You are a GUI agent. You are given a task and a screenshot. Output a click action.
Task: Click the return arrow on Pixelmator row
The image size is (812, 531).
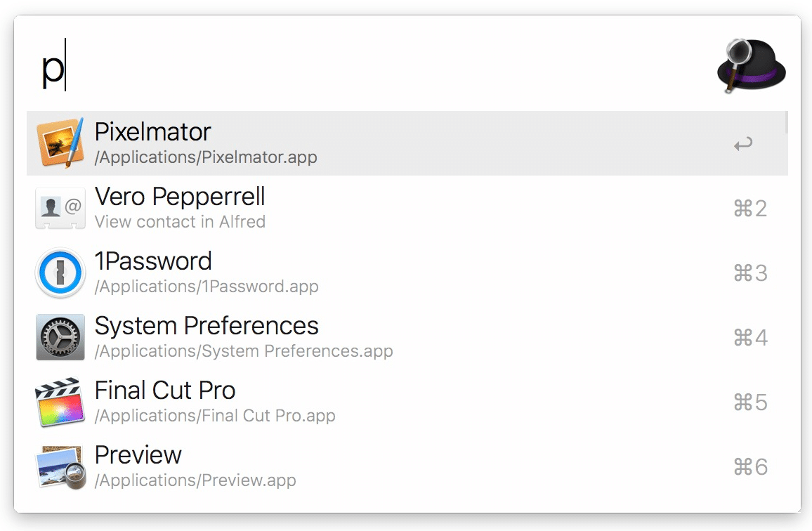pos(742,145)
